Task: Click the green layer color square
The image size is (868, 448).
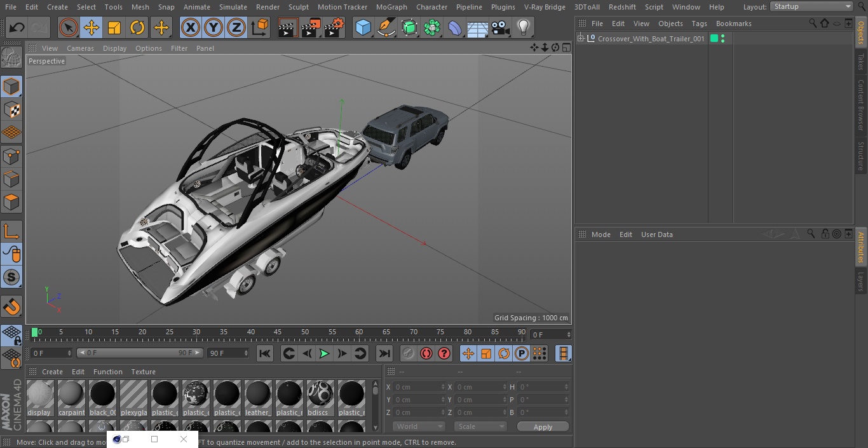Action: pos(714,39)
